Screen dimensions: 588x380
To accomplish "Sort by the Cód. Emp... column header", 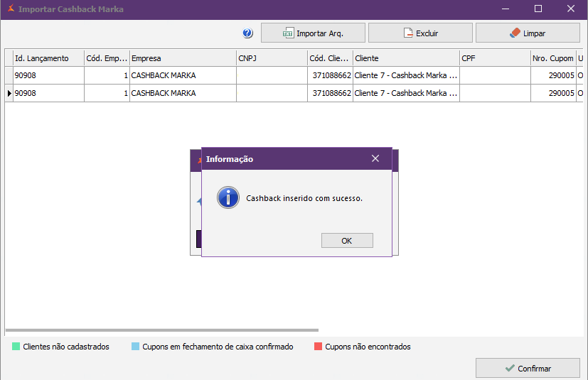I will click(107, 58).
